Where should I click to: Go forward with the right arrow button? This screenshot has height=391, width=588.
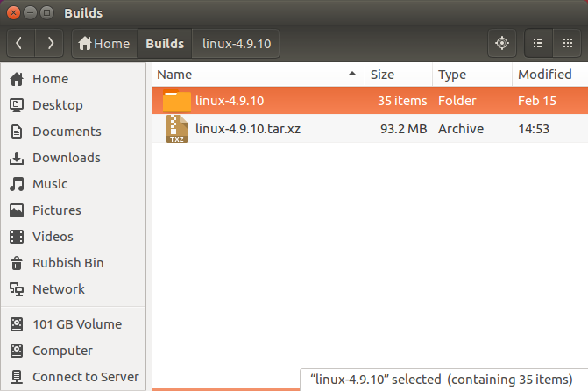pos(51,43)
